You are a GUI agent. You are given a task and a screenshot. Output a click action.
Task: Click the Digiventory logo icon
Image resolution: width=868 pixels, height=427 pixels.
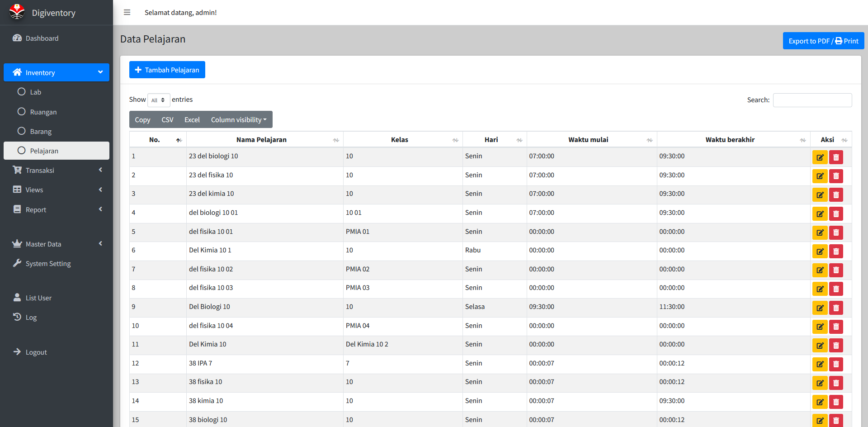17,12
